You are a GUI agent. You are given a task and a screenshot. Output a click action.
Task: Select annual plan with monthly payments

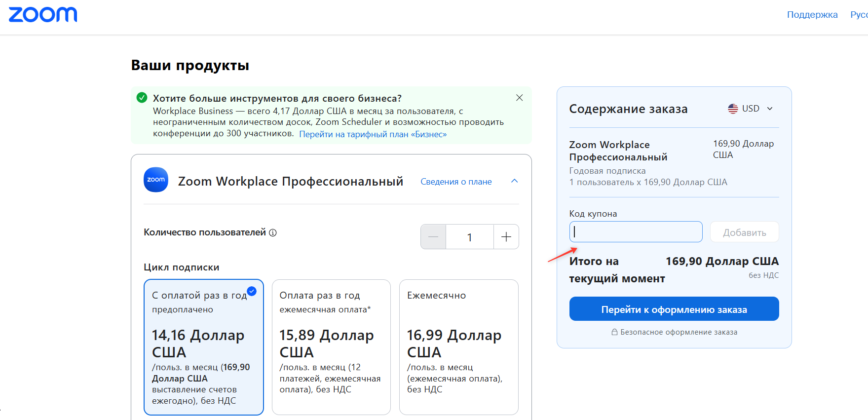pyautogui.click(x=331, y=347)
